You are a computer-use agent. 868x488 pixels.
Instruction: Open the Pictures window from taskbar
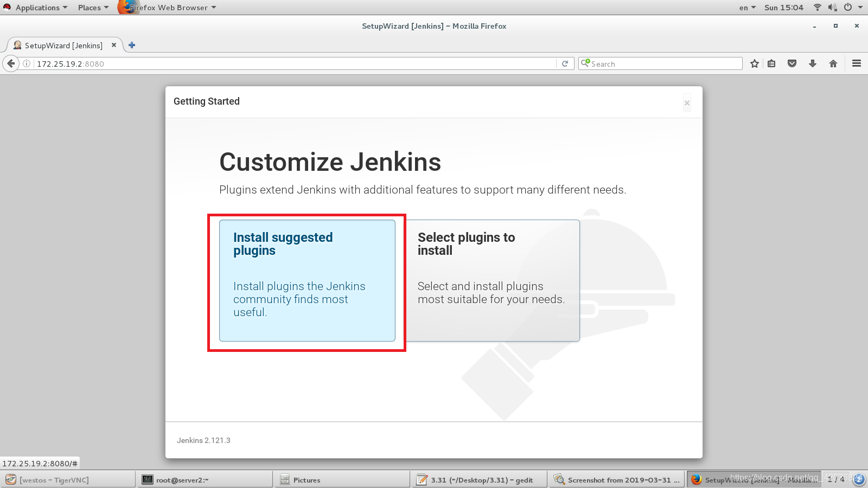point(343,480)
